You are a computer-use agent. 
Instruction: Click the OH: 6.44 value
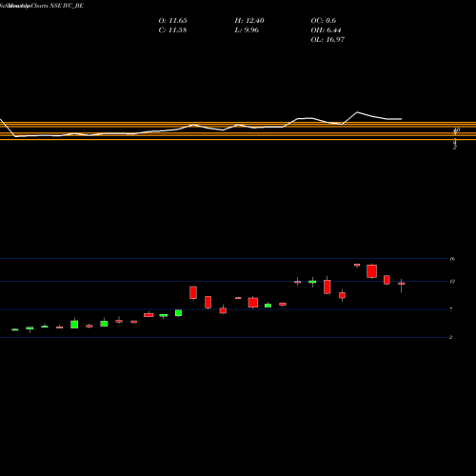[326, 30]
